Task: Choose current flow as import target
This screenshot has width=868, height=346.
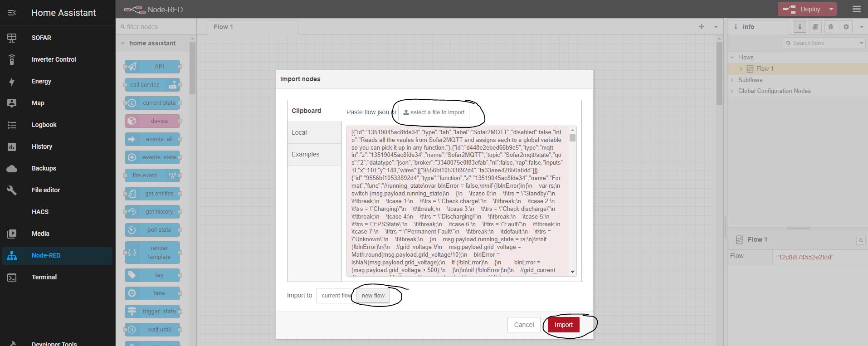Action: pos(336,296)
